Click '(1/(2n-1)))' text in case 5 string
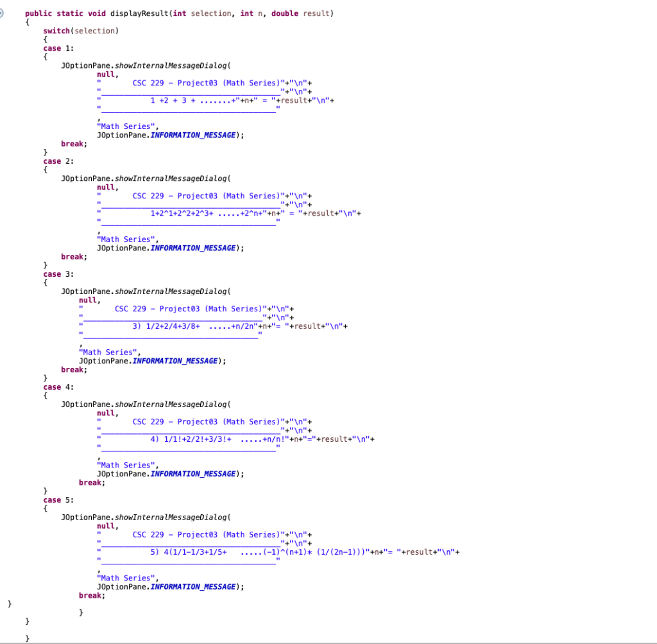The height and width of the screenshot is (644, 657). (341, 552)
